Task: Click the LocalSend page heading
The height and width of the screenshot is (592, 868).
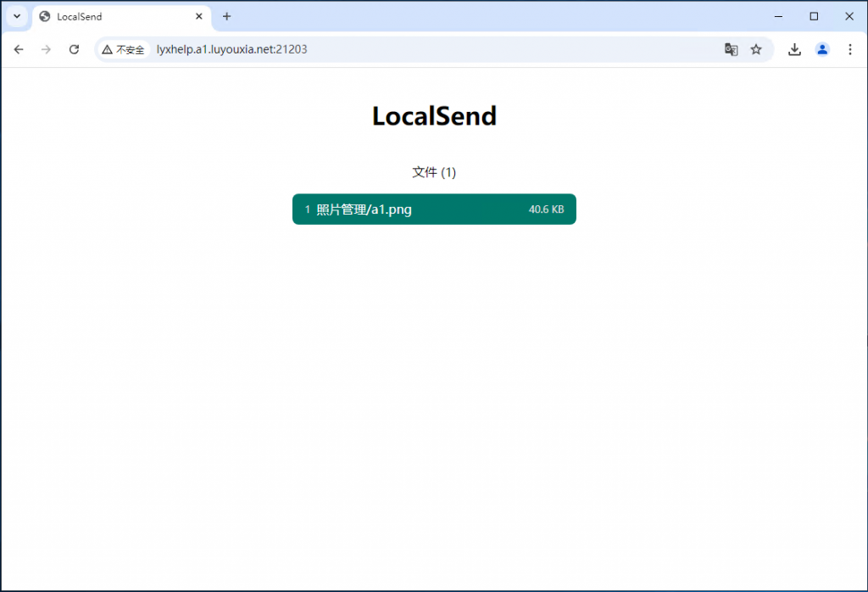Action: click(x=434, y=115)
